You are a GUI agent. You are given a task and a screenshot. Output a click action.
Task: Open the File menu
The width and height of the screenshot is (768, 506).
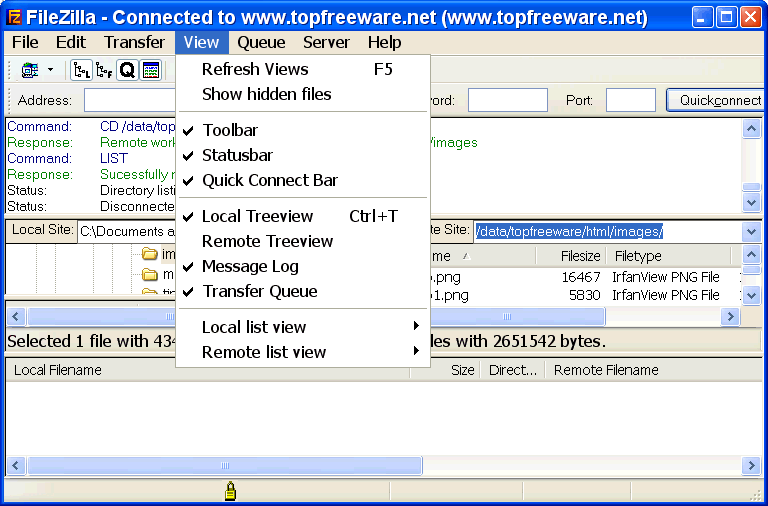[x=25, y=42]
